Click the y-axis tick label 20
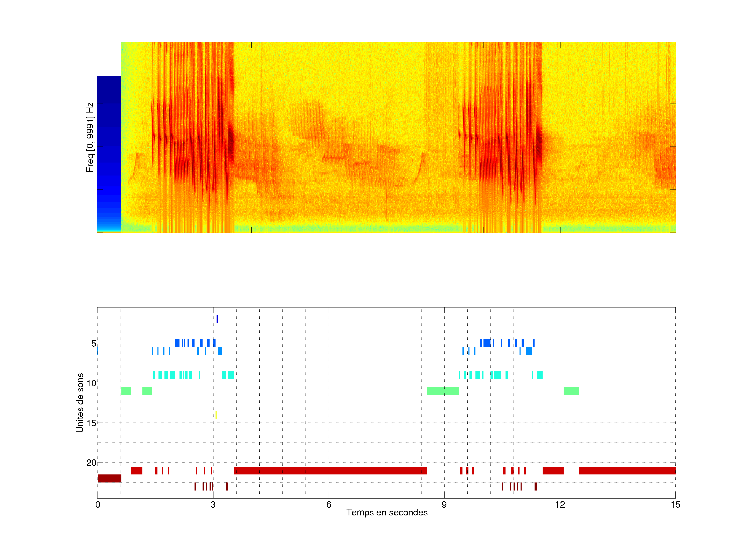 91,463
